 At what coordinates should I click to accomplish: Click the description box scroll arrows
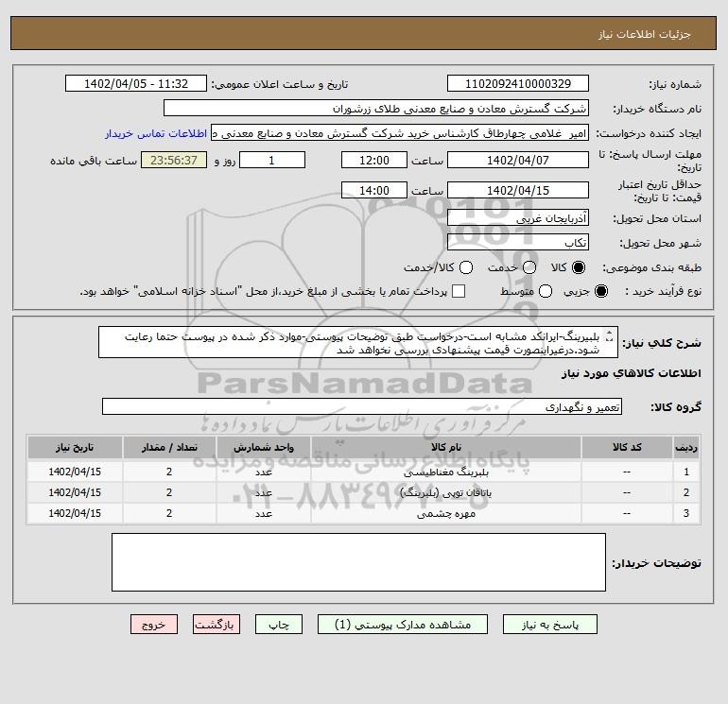pyautogui.click(x=610, y=335)
